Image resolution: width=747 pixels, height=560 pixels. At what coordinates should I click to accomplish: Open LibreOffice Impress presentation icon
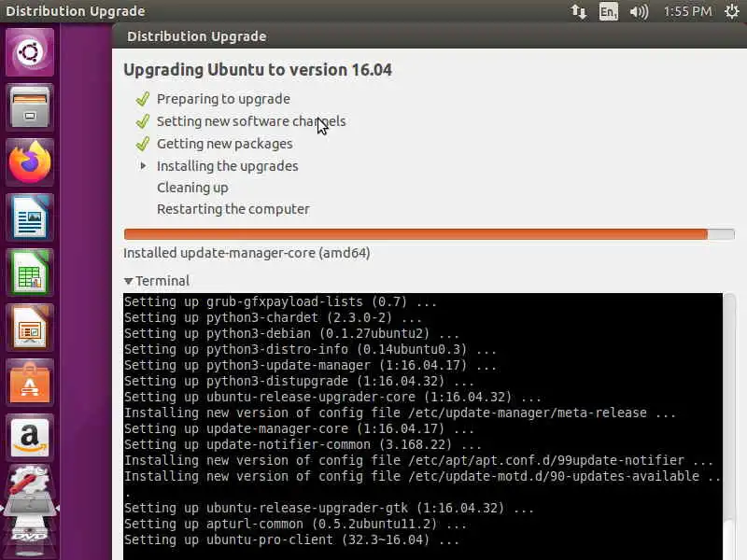(30, 328)
